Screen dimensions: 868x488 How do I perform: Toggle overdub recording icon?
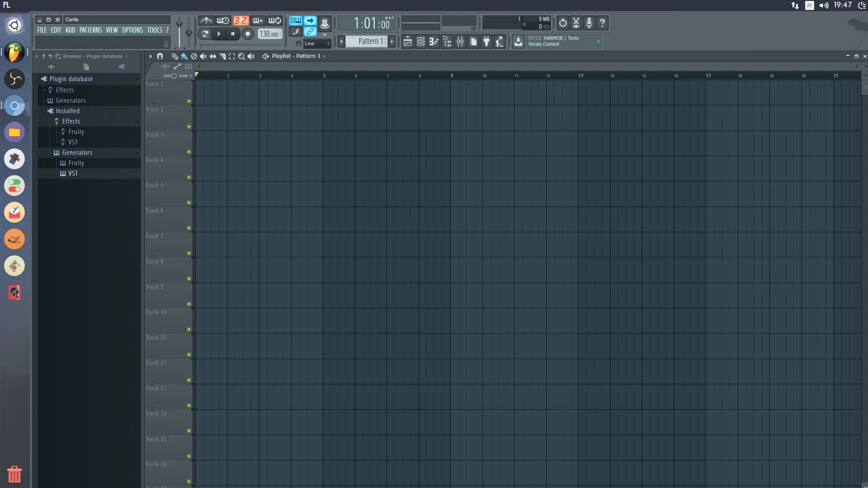point(258,20)
